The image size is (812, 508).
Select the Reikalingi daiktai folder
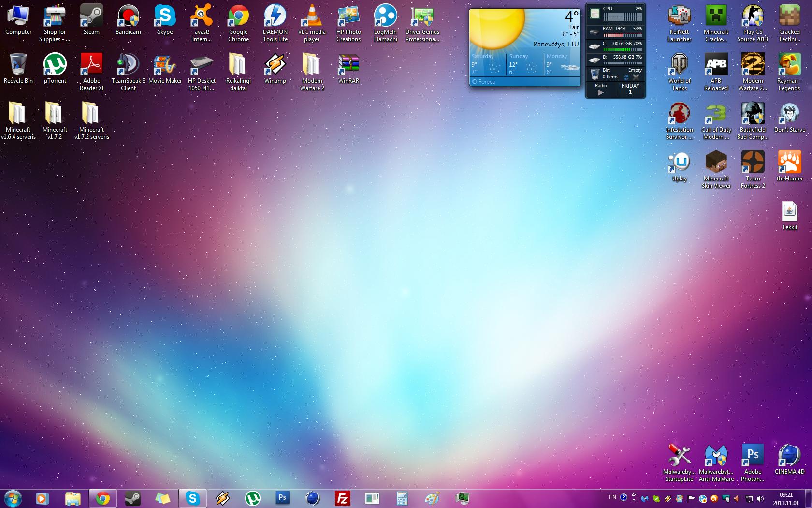pyautogui.click(x=238, y=72)
